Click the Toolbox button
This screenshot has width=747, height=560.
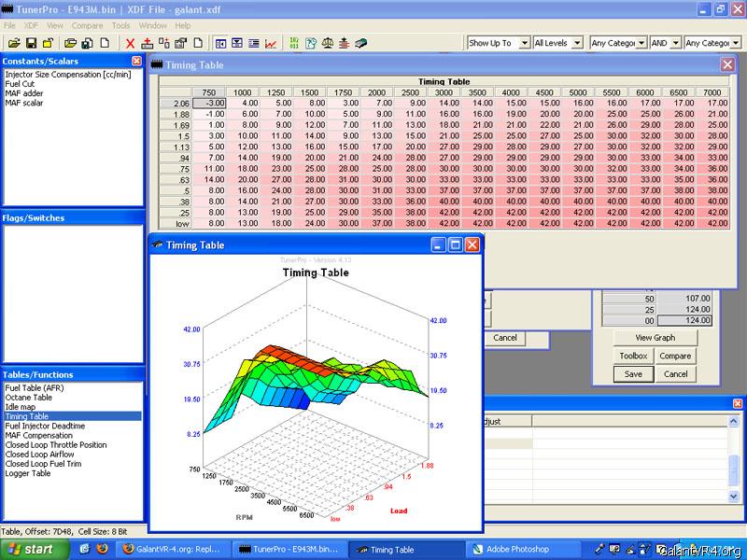pos(633,356)
